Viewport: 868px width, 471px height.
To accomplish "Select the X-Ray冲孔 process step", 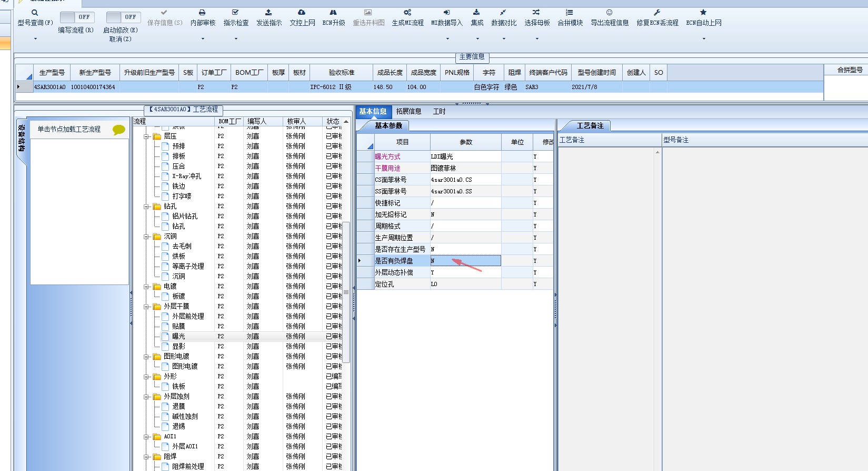I will tap(186, 176).
